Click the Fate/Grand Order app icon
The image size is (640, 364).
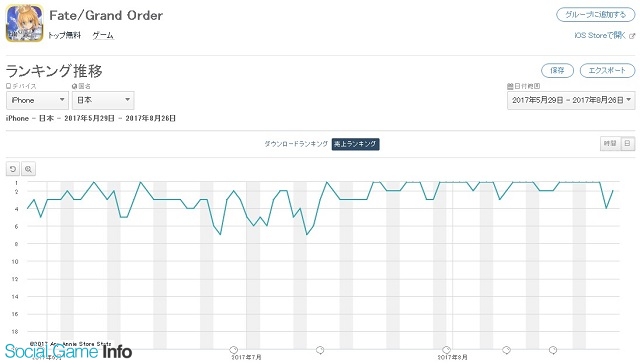tap(24, 23)
